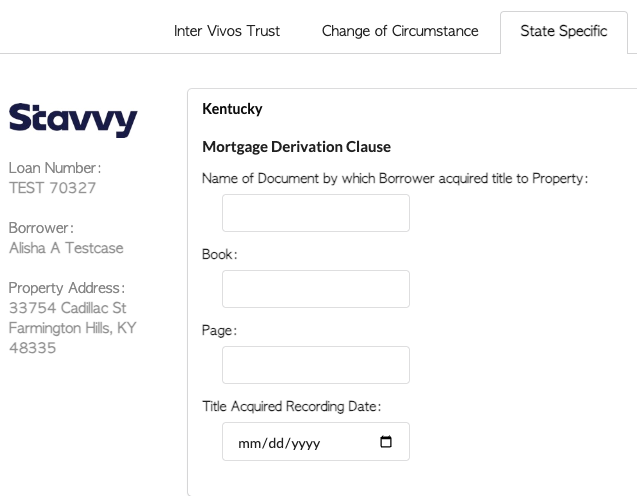Click the Title Acquired Recording Date label
This screenshot has width=637, height=496.
[x=292, y=406]
